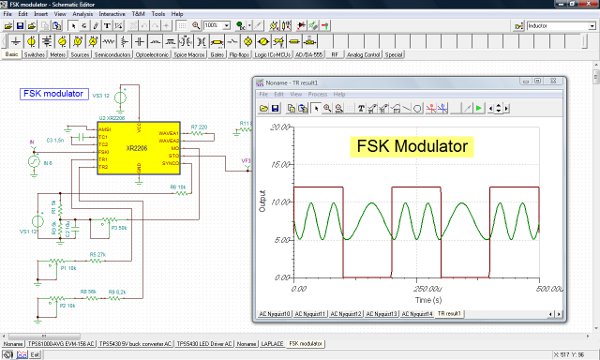Open the DC analysis mode dropdown arrow
This screenshot has width=600, height=360.
249,26
